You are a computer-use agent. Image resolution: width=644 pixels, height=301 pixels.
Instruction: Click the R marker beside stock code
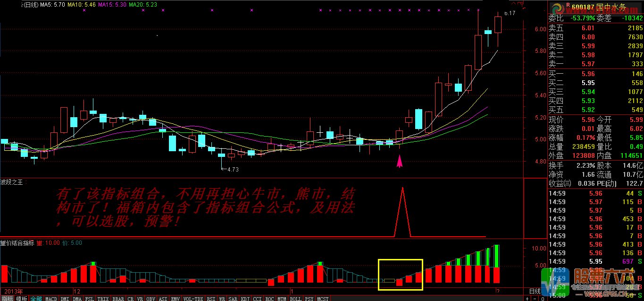coord(554,6)
